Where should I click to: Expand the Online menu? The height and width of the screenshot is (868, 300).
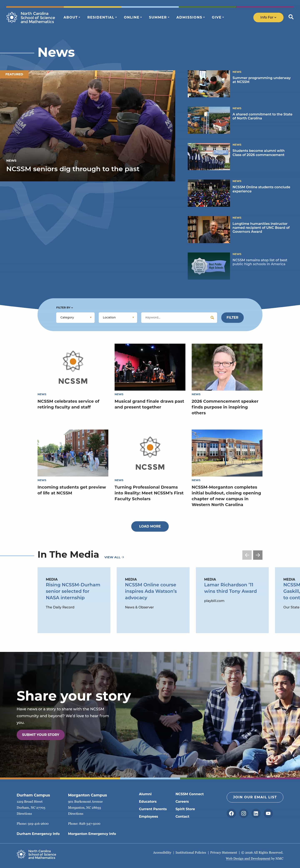click(133, 17)
